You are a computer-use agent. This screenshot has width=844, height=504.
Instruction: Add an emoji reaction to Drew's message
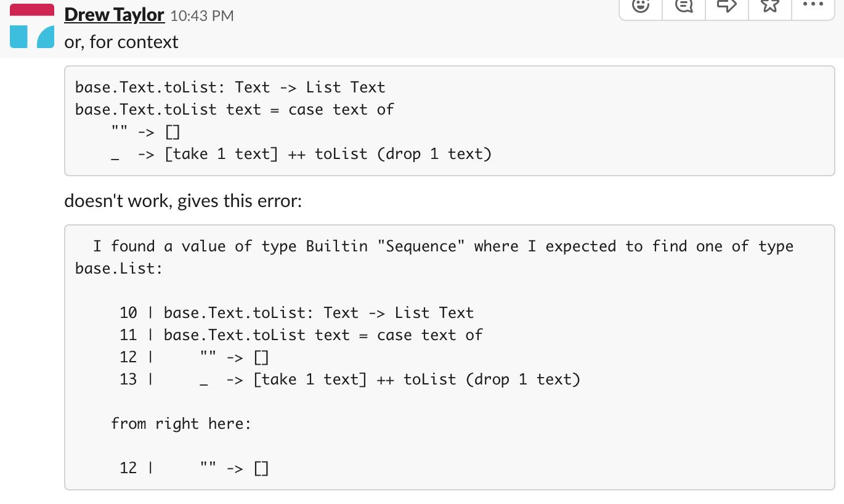pos(640,6)
